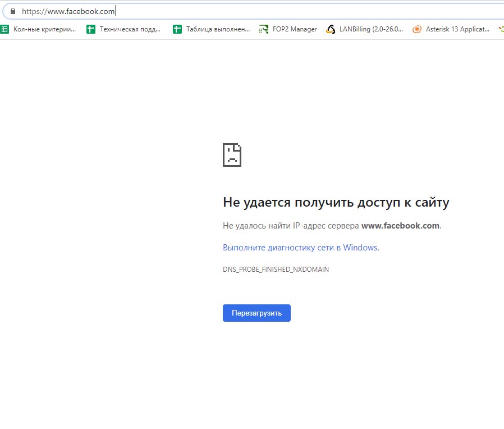Click the green sheet icon for Кол-ные критерии
The image size is (504, 429).
[x=4, y=29]
